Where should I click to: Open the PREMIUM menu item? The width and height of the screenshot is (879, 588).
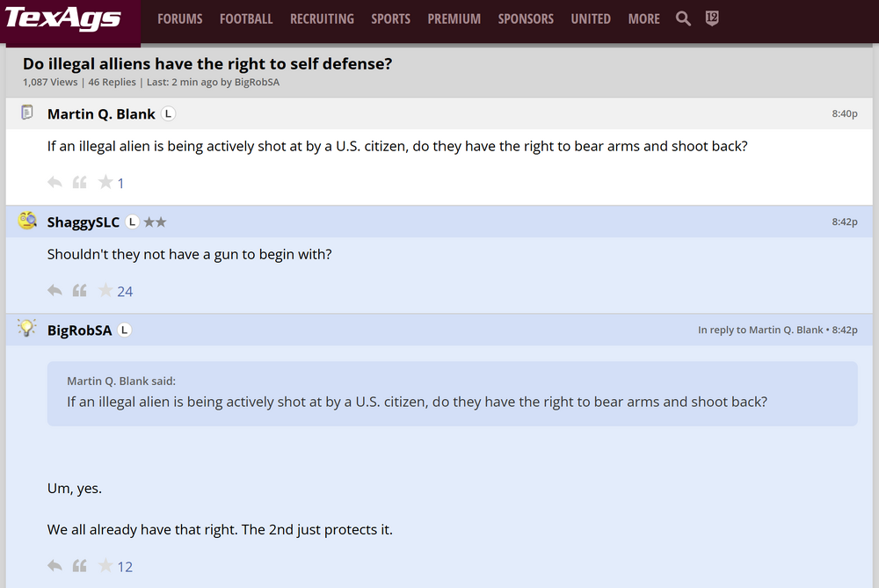[x=454, y=18]
